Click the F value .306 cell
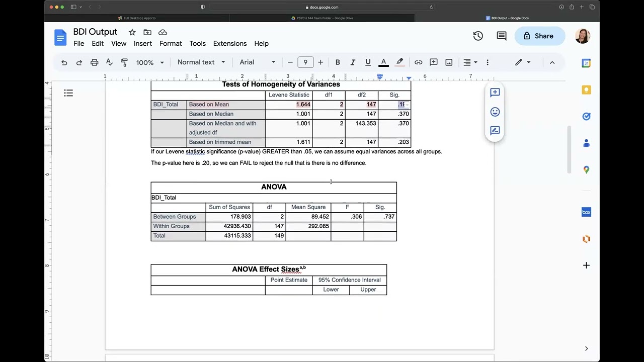This screenshot has width=644, height=362. pos(347,217)
